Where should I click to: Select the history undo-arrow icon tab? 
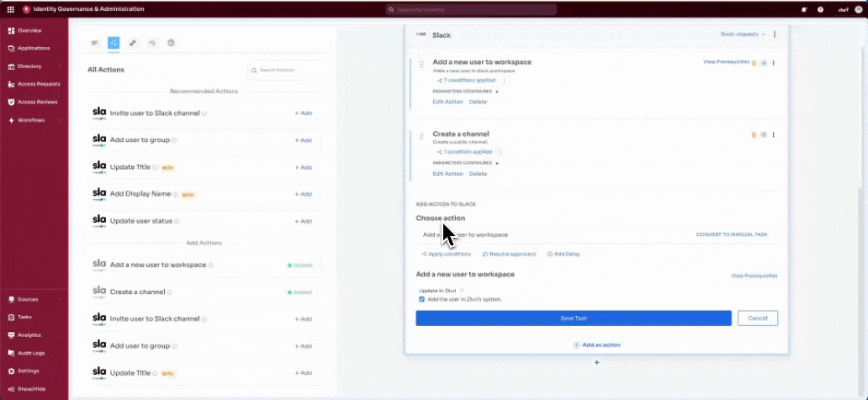151,43
